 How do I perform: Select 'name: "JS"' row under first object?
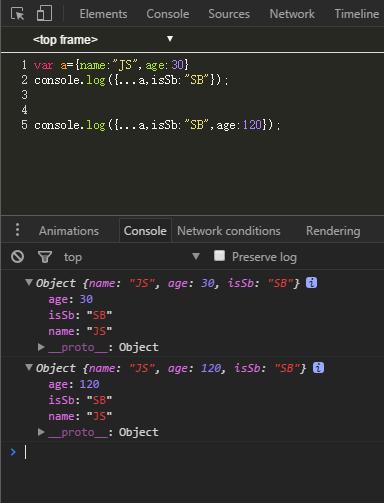pos(80,331)
